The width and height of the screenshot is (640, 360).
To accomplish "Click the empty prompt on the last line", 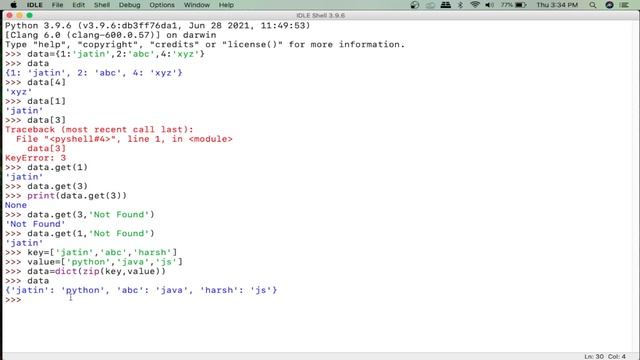I will (13, 300).
